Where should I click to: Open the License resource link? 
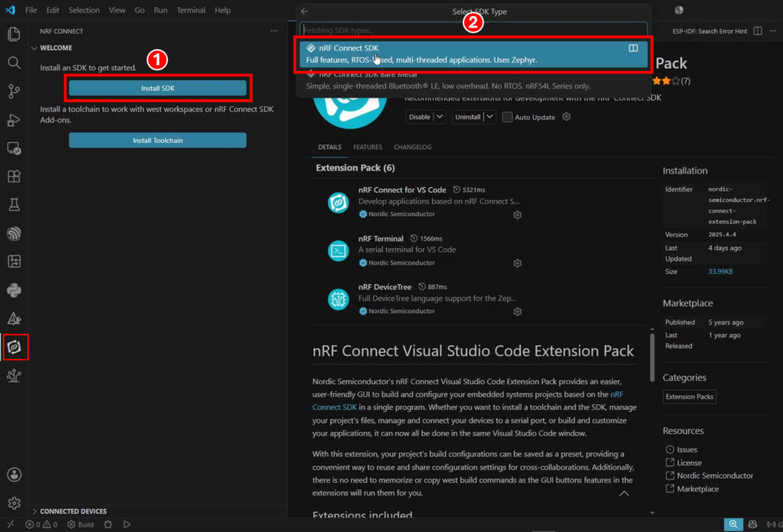click(x=689, y=462)
